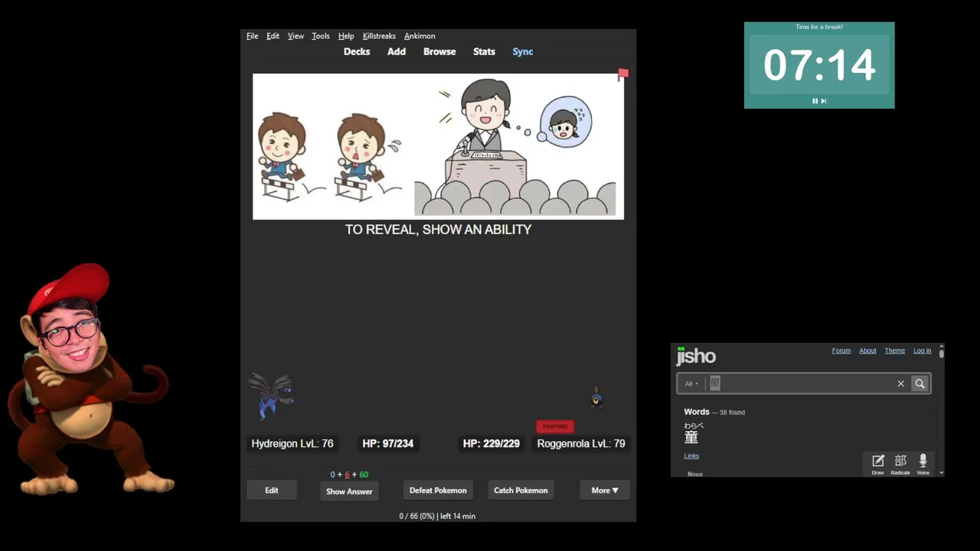The height and width of the screenshot is (551, 980).
Task: Open the Ankimon menu
Action: [x=420, y=36]
